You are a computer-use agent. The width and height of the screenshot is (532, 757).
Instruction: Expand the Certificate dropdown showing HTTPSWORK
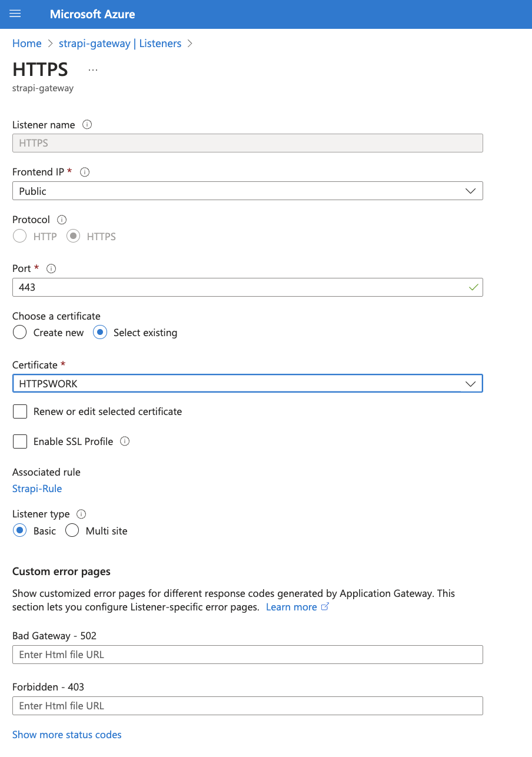coord(470,383)
